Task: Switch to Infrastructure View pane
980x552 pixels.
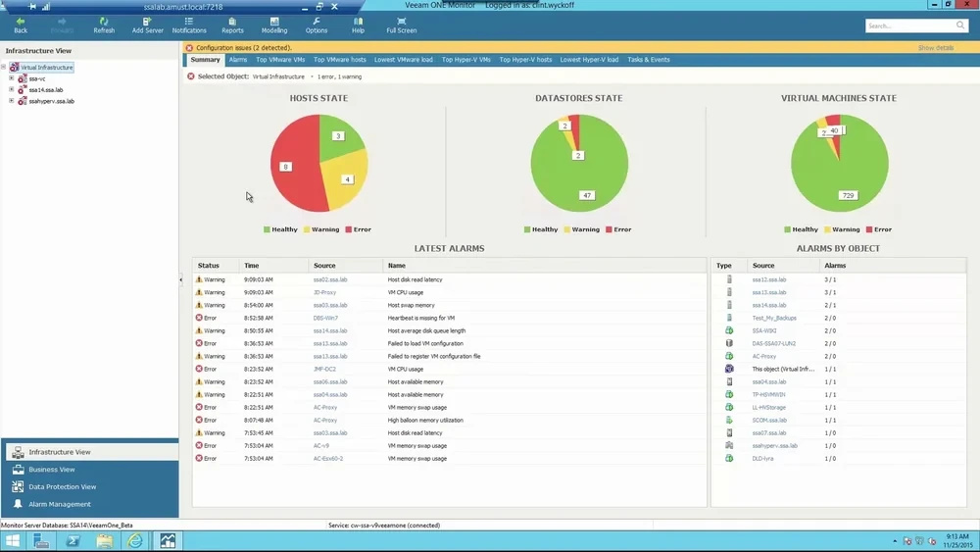Action: click(x=90, y=452)
